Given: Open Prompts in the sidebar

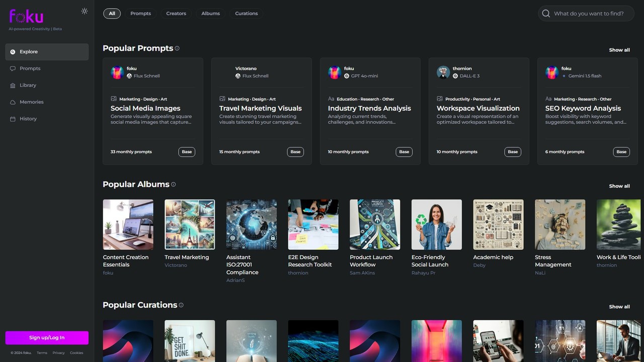Looking at the screenshot, I should pos(47,68).
